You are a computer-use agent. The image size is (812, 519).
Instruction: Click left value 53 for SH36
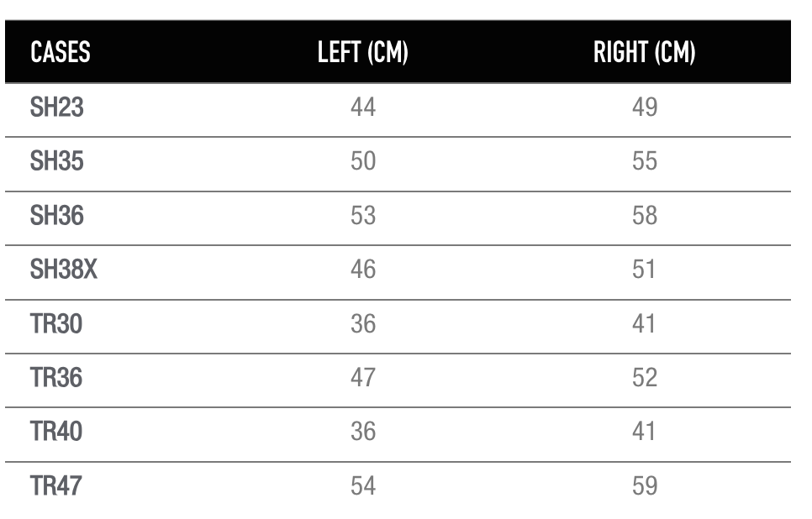click(363, 215)
